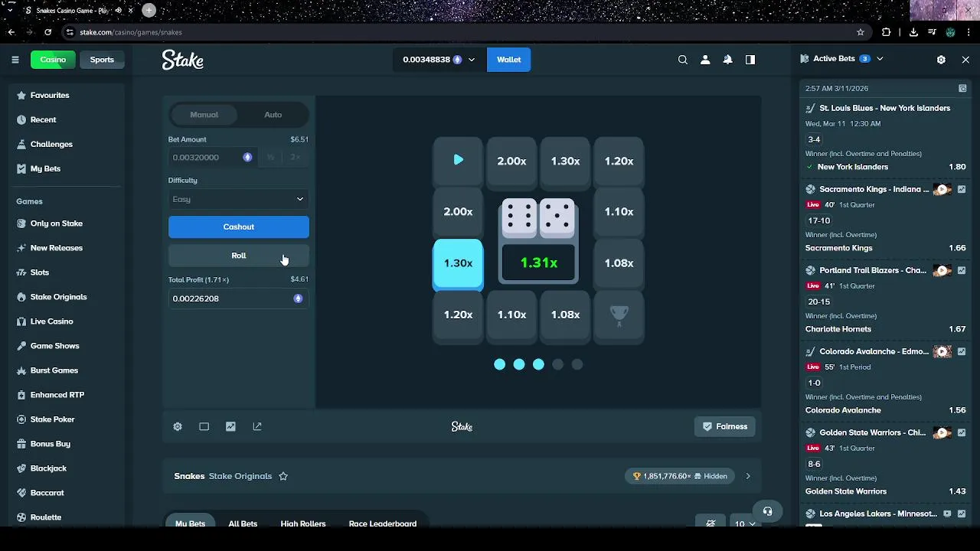
Task: Open game settings gear below board
Action: point(178,426)
